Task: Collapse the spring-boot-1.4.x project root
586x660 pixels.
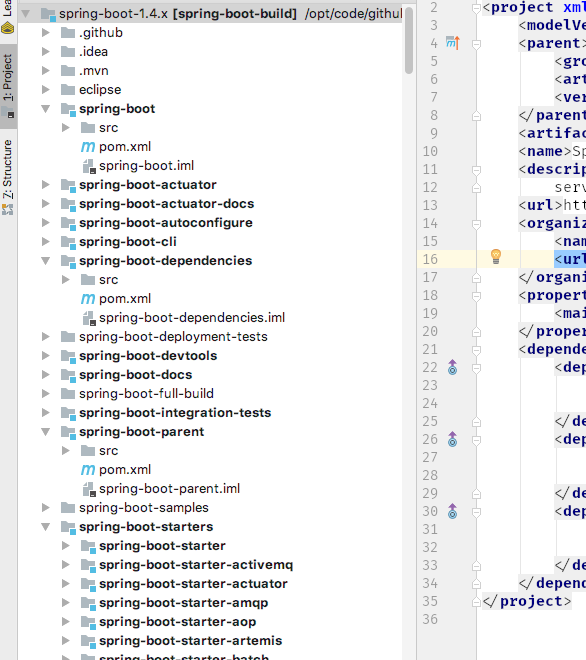Action: (26, 14)
